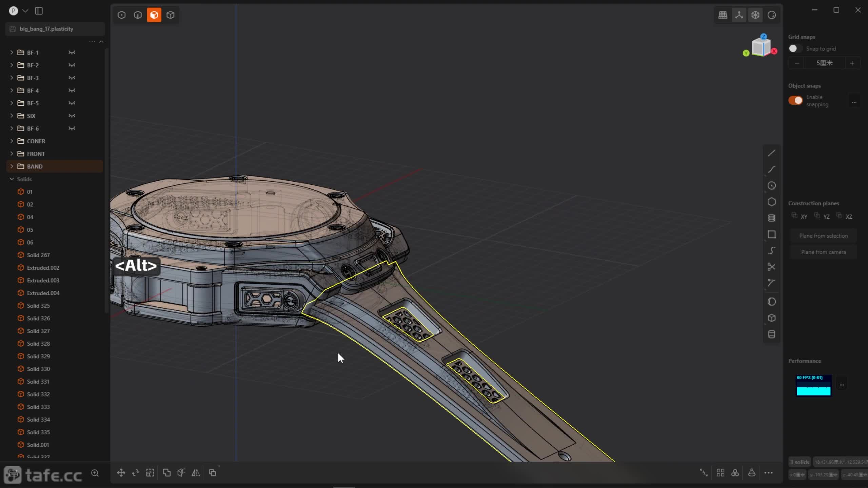The height and width of the screenshot is (488, 868).
Task: Click the Mirror command icon
Action: click(196, 473)
